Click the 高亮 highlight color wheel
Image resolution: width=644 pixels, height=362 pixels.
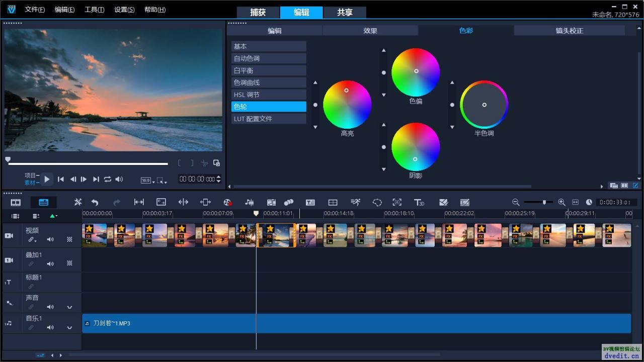[347, 105]
